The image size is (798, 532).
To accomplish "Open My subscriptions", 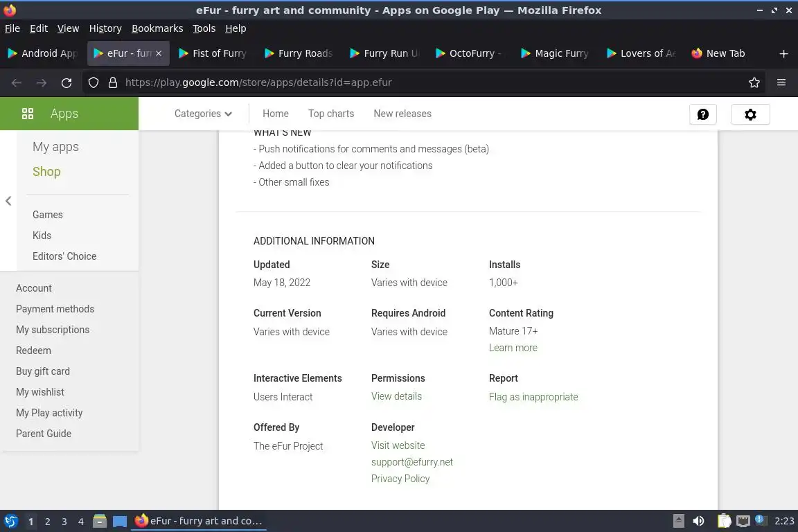I will coord(53,330).
